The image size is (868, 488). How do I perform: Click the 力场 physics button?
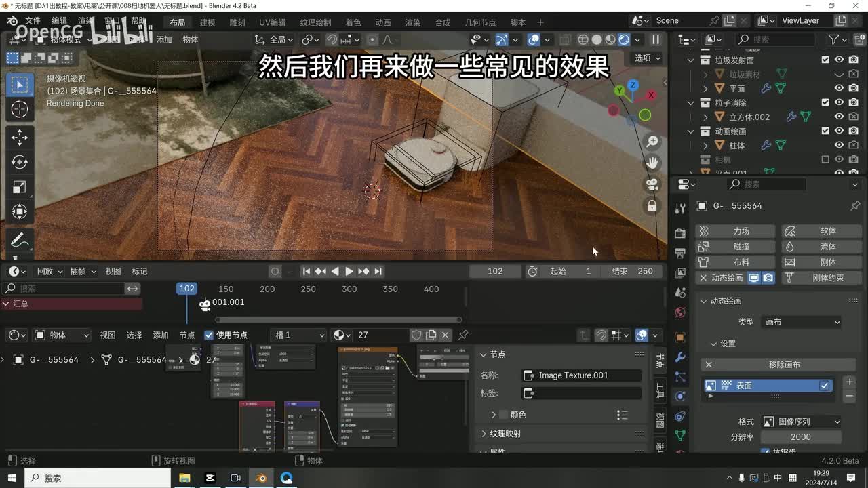tap(735, 231)
